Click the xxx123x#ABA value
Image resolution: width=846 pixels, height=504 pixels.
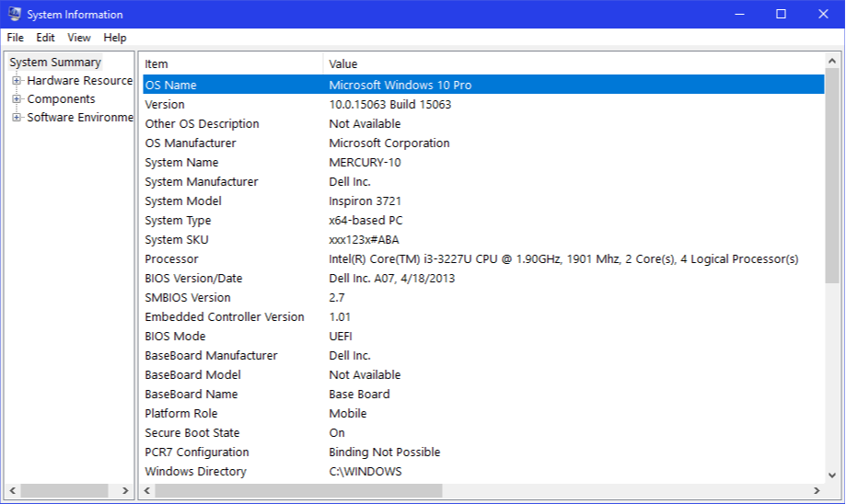pyautogui.click(x=364, y=240)
